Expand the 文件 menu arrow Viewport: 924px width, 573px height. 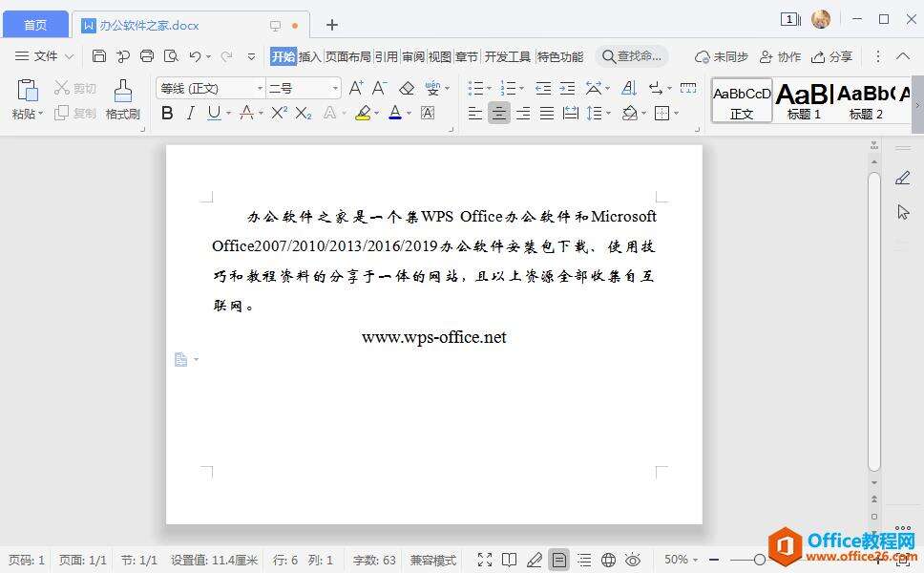coord(69,56)
